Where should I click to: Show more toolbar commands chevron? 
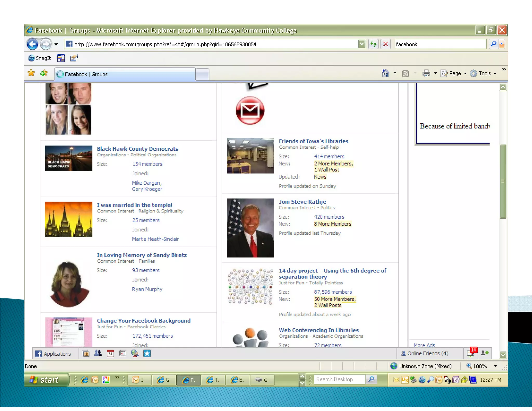tap(504, 69)
